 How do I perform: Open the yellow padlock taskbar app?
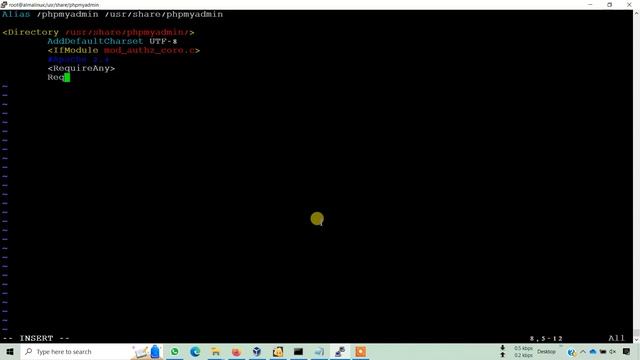pyautogui.click(x=278, y=351)
